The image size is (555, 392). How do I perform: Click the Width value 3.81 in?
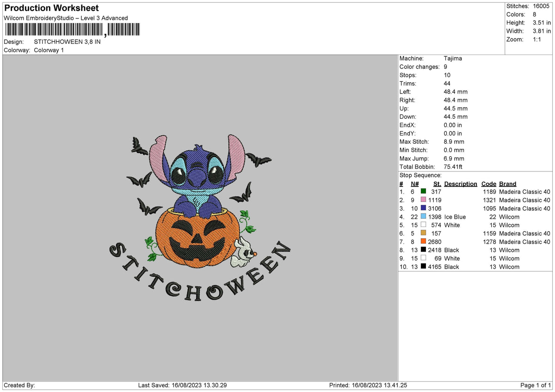pyautogui.click(x=542, y=31)
